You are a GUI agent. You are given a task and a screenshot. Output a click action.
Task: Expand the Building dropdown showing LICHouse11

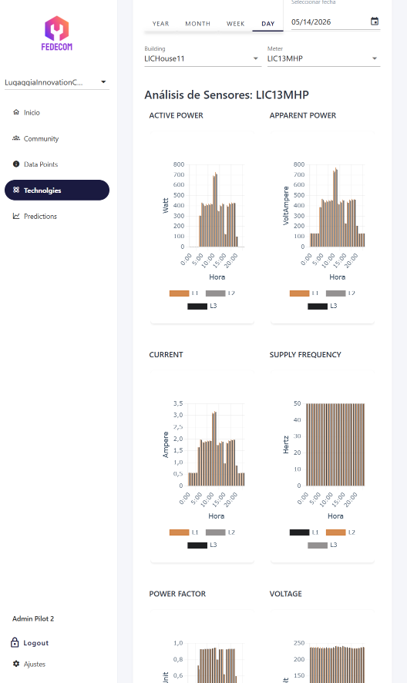coord(203,58)
